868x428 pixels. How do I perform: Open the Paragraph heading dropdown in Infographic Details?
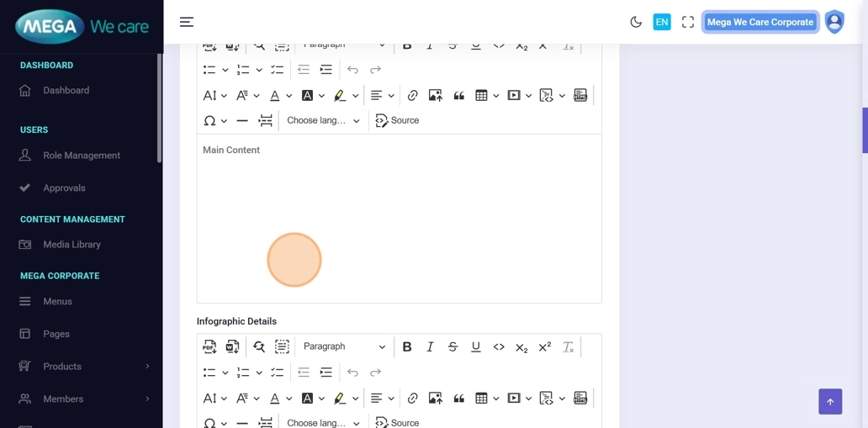pos(344,346)
